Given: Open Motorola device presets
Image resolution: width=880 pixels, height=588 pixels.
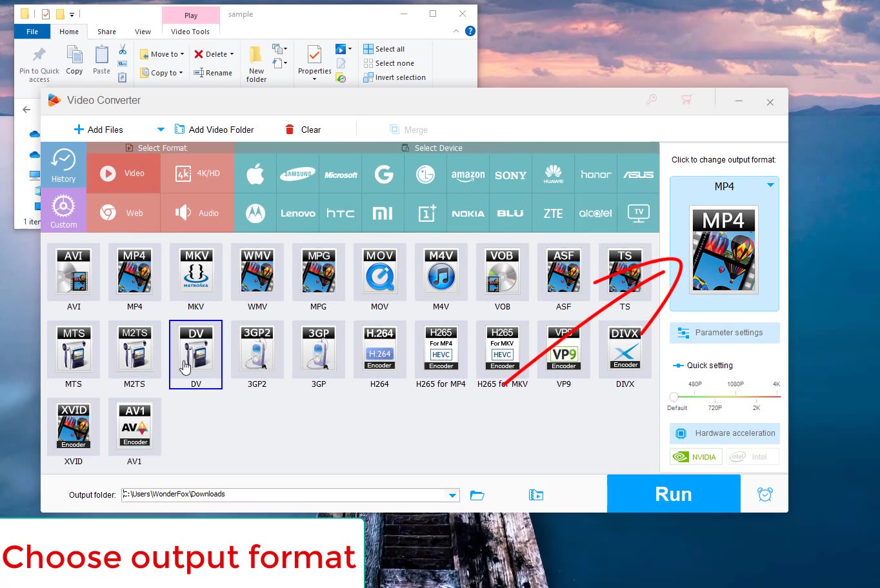Looking at the screenshot, I should 255,213.
